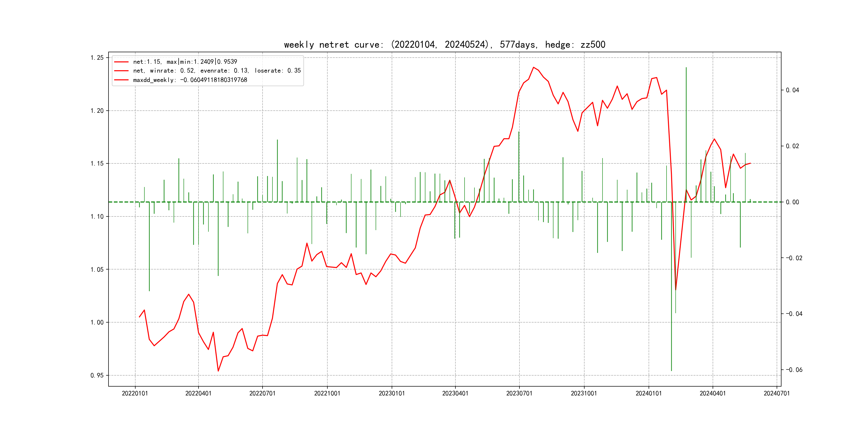
Task: Click the 0.00 right y-axis label
Action: point(792,202)
